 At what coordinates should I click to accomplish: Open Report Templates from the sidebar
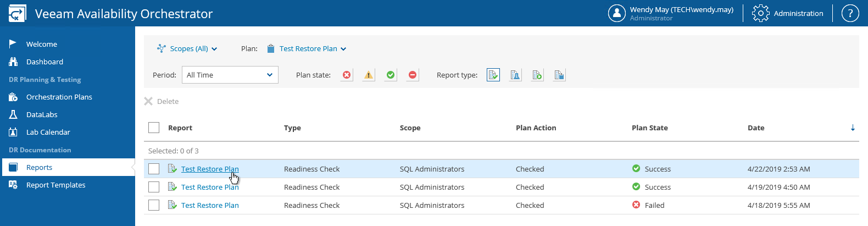(x=55, y=185)
